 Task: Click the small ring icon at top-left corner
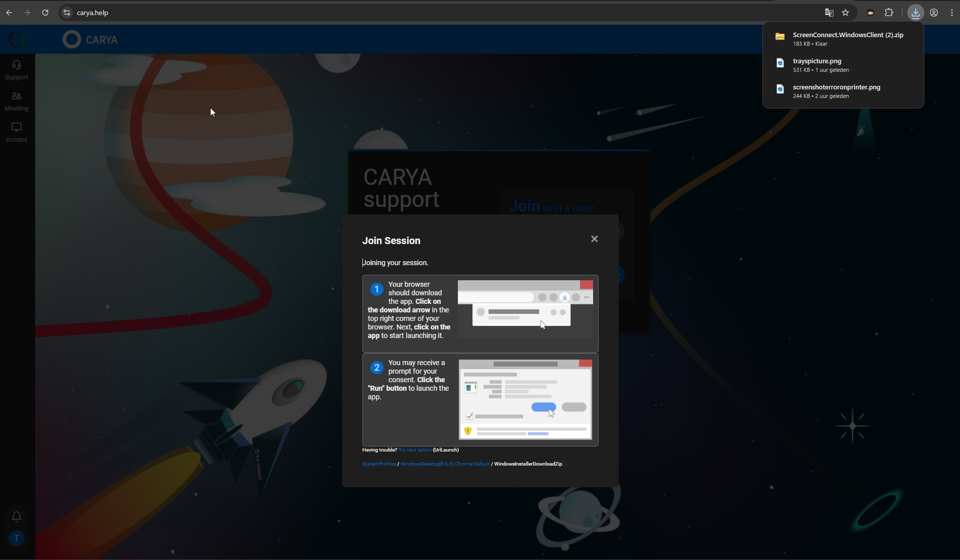17,39
